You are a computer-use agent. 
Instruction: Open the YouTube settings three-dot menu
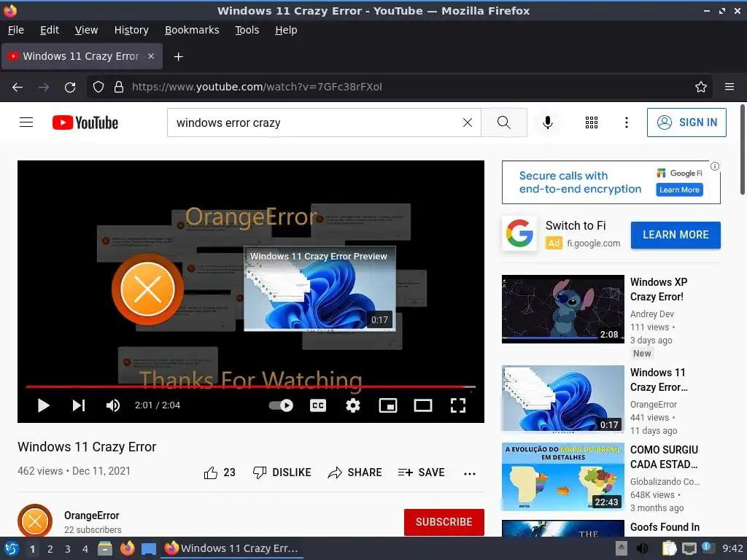click(x=627, y=122)
